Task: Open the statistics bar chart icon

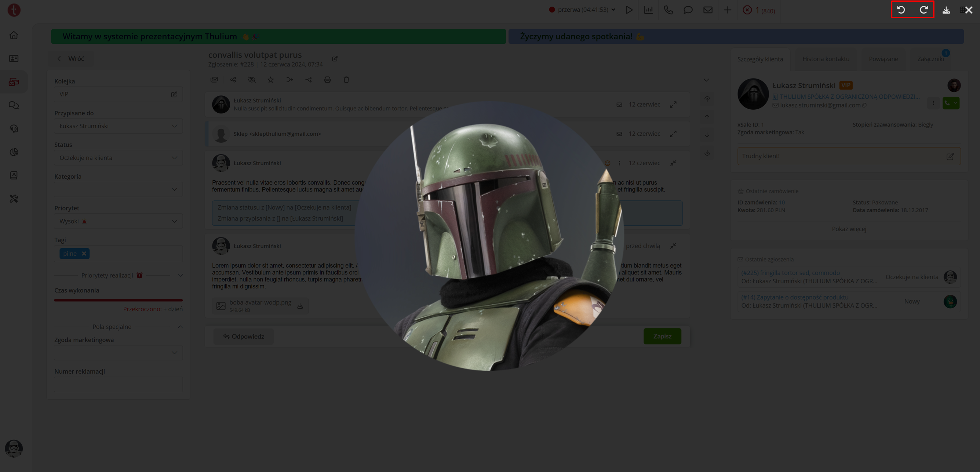Action: coord(648,10)
